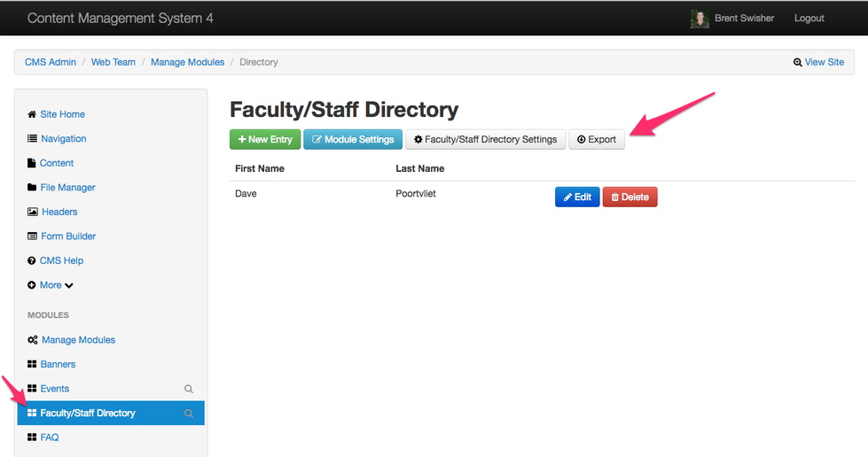Click View Site link

(x=818, y=63)
